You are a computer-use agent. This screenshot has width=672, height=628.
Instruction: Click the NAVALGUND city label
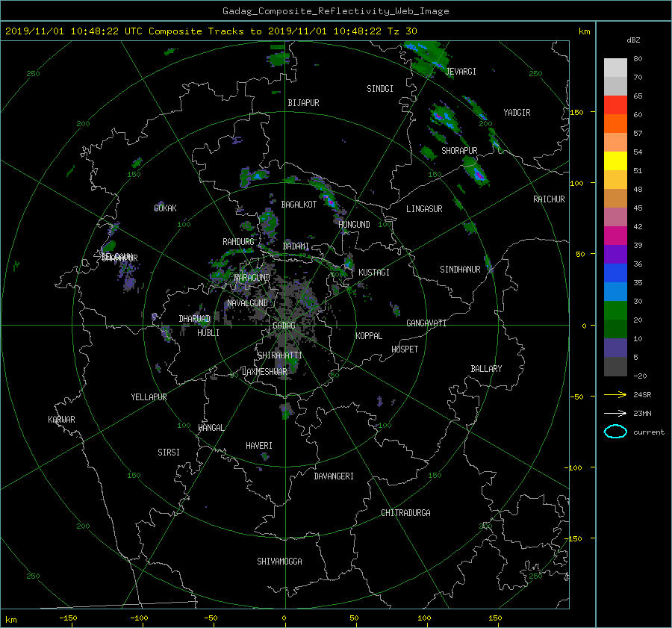click(247, 303)
